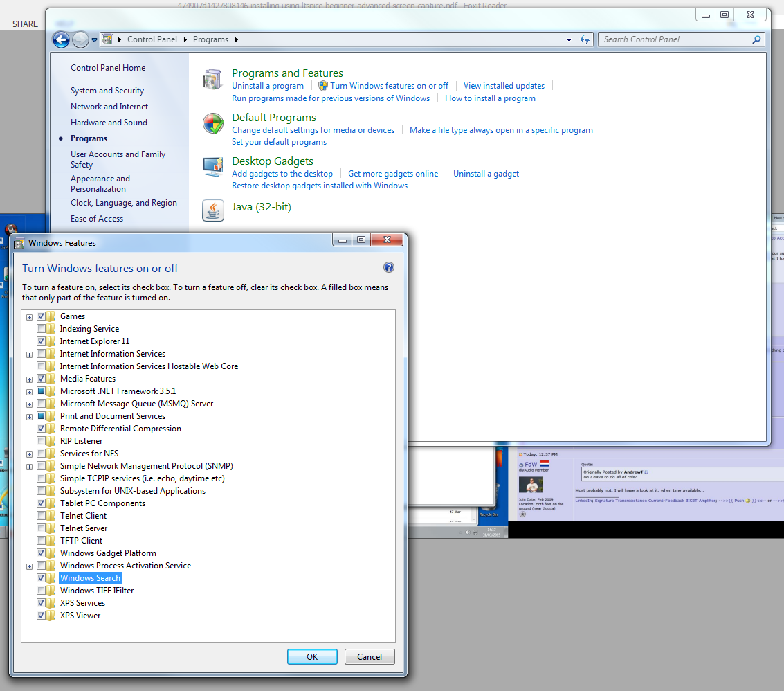The height and width of the screenshot is (691, 784).
Task: Open the Default Programs icon
Action: (213, 123)
